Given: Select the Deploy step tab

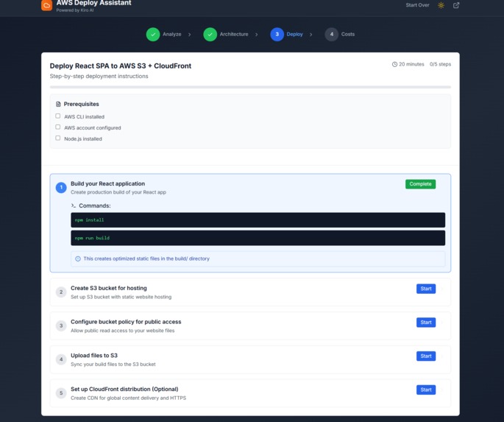Looking at the screenshot, I should click(286, 35).
